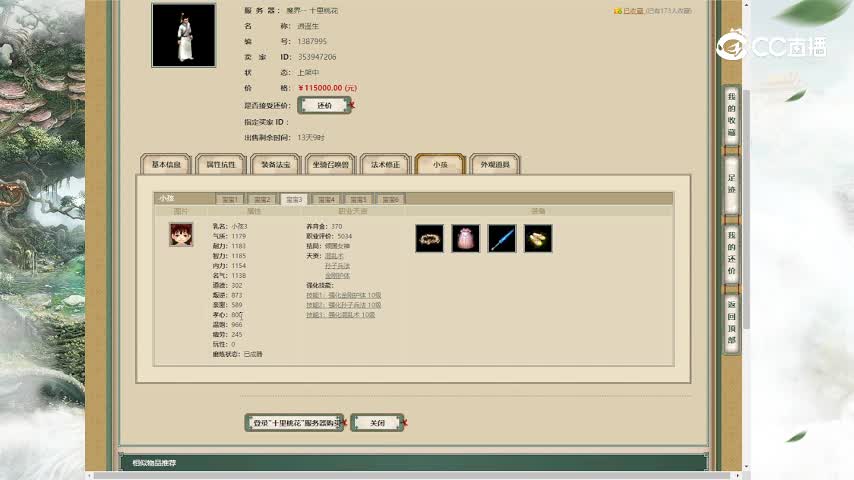Screen dimensions: 854x480
Task: Click the 关闭 close button
Action: [377, 423]
